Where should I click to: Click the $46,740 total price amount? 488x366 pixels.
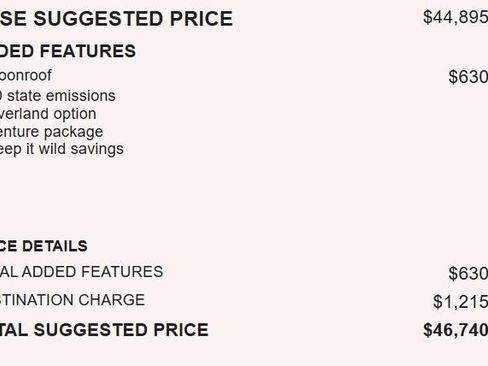click(455, 330)
